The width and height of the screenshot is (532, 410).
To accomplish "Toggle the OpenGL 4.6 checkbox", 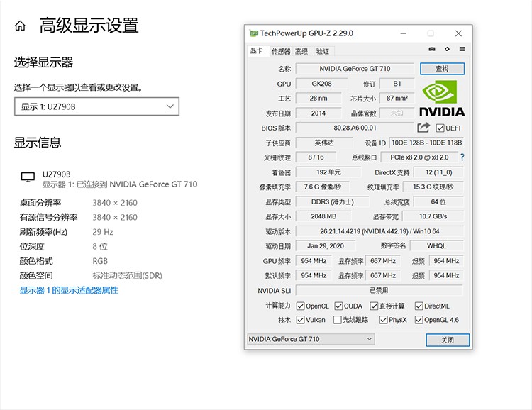I will 419,320.
